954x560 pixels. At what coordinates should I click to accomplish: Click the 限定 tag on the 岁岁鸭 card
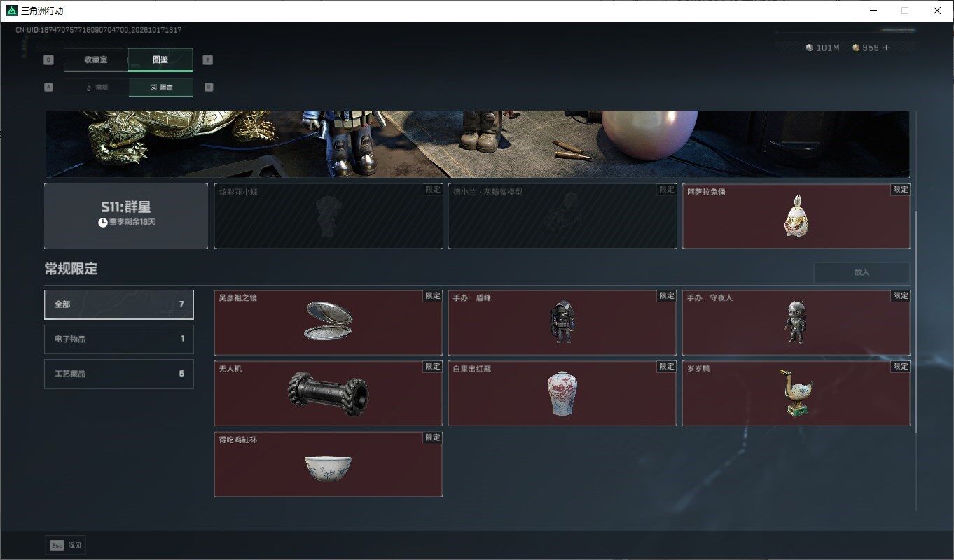pyautogui.click(x=900, y=367)
